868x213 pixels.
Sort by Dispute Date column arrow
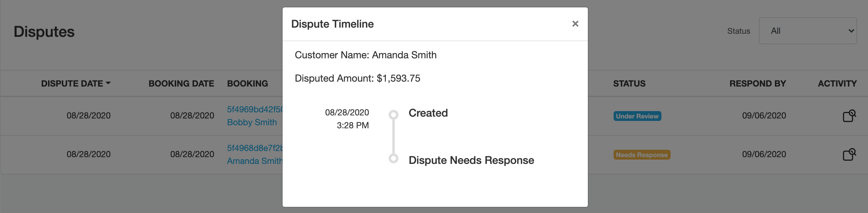(x=108, y=83)
